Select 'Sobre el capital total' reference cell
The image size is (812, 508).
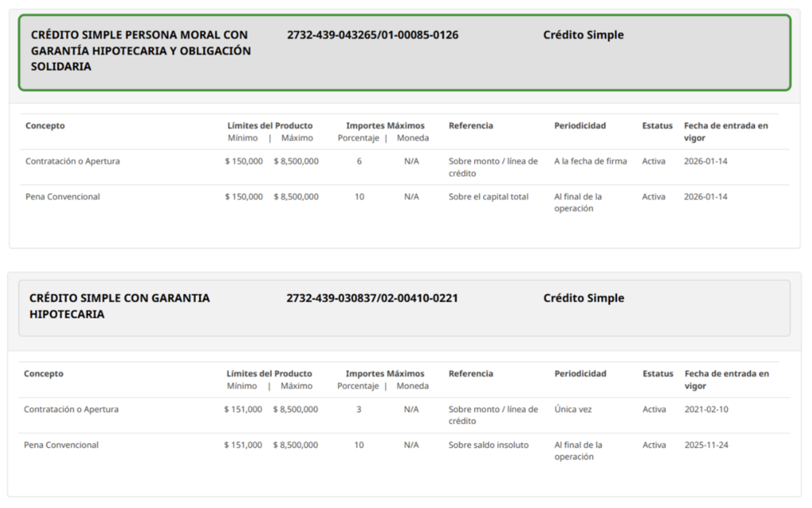488,197
